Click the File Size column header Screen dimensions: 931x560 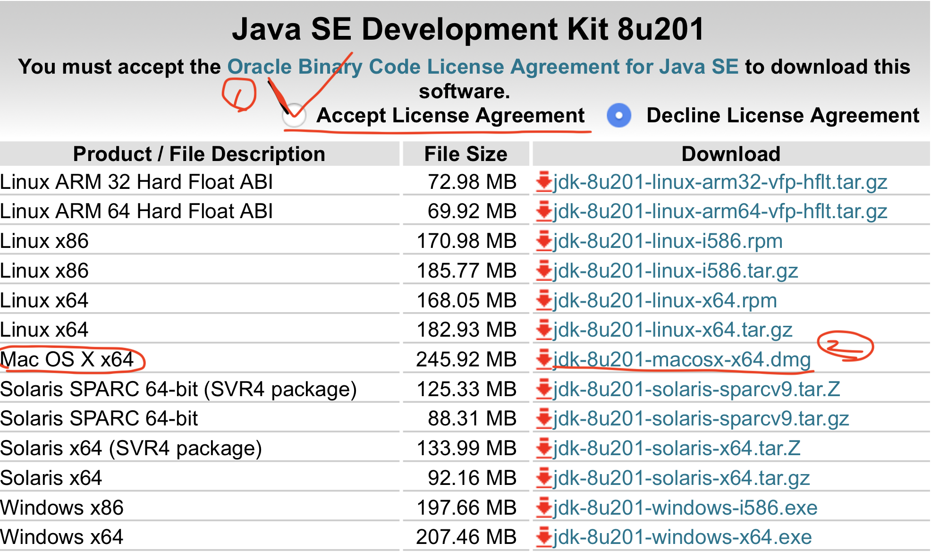(x=465, y=154)
